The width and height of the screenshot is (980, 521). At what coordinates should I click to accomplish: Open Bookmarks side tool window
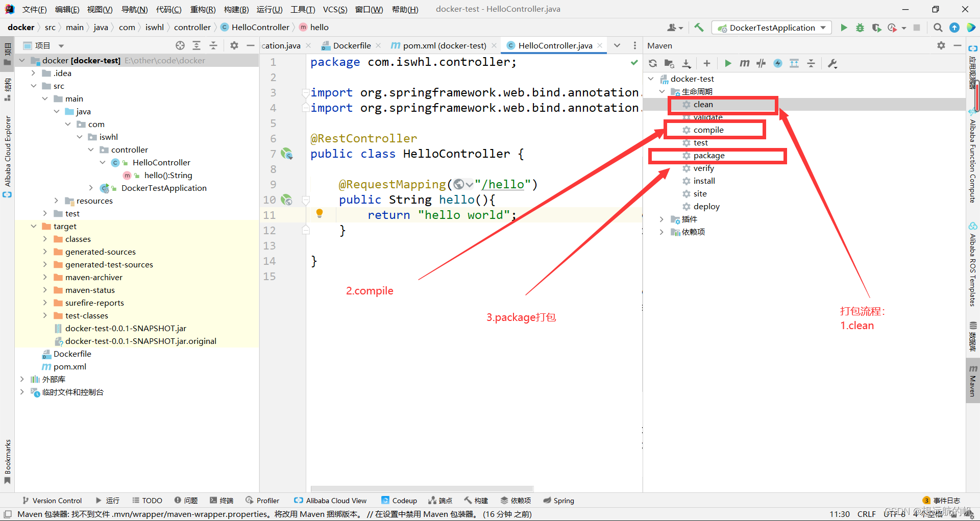7,461
